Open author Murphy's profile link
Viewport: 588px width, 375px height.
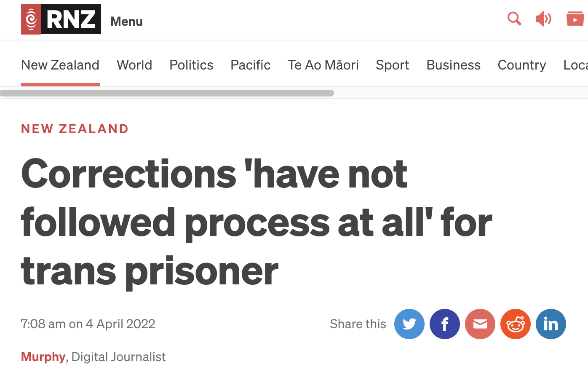[x=43, y=357]
